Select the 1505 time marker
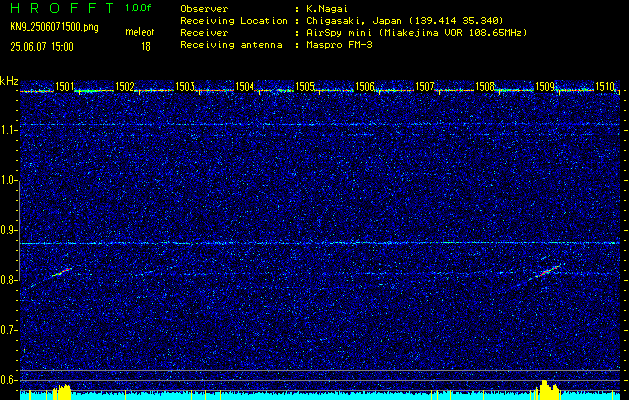The height and width of the screenshot is (400, 629). click(x=305, y=86)
